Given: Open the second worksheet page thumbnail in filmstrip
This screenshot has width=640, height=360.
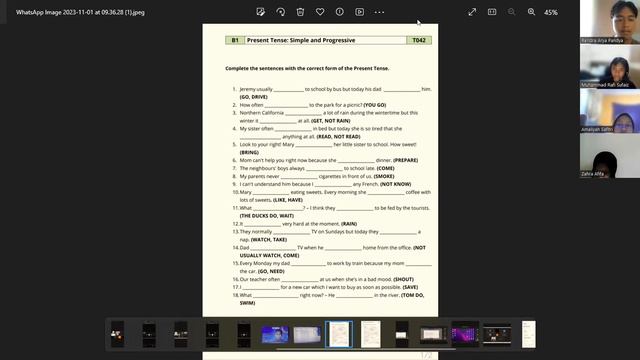Looking at the screenshot, I should 371,334.
